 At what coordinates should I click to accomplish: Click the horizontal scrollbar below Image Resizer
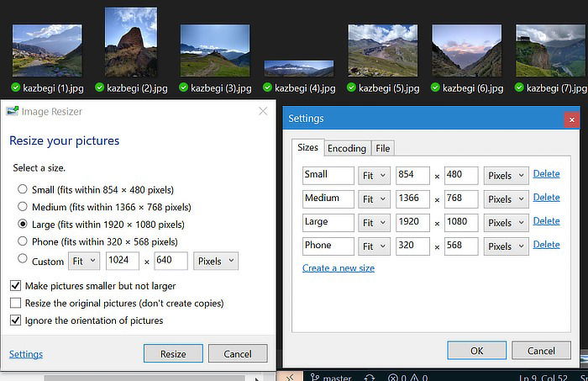tap(144, 378)
